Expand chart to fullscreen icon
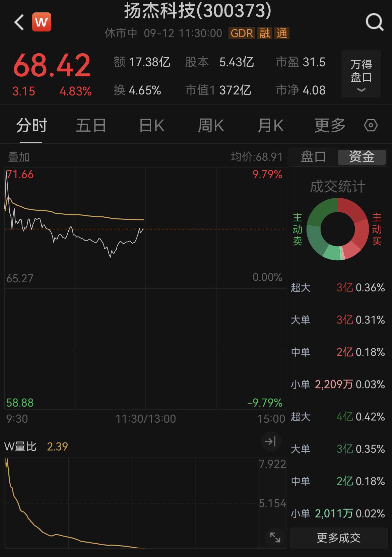 click(x=275, y=538)
